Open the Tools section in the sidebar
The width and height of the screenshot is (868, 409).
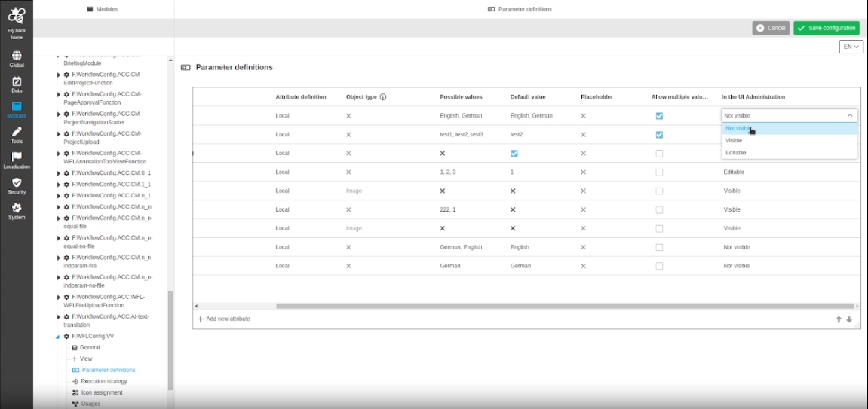point(17,132)
